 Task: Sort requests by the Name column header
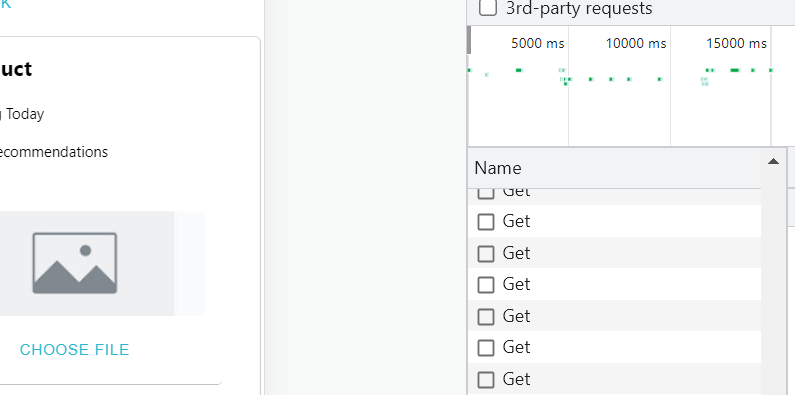click(x=498, y=168)
